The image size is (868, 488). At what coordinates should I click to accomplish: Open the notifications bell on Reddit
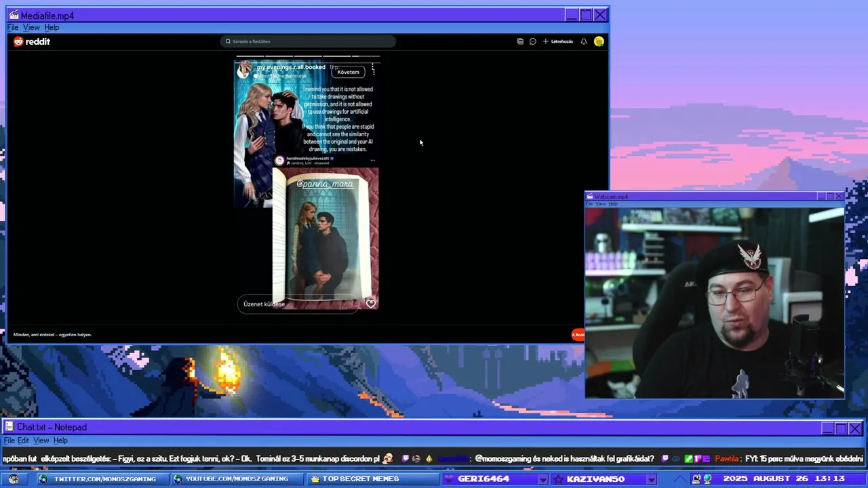(584, 41)
